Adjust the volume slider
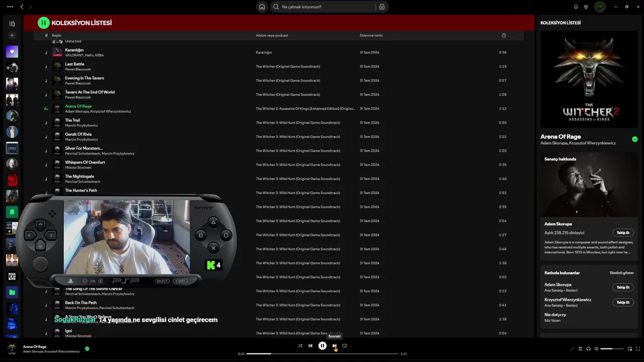644x362 pixels. (612, 349)
